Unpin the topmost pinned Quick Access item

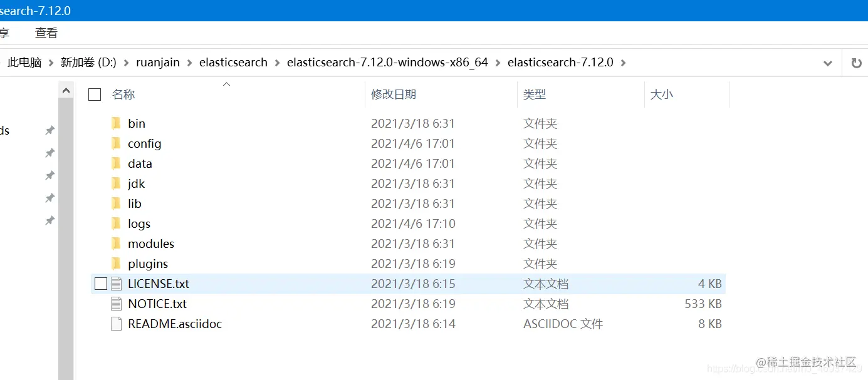pyautogui.click(x=50, y=130)
